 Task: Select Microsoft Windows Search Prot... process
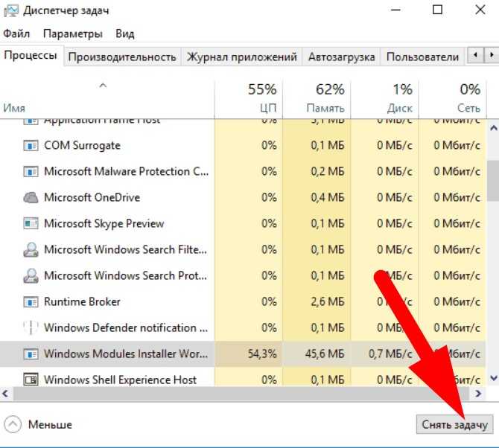tap(125, 275)
